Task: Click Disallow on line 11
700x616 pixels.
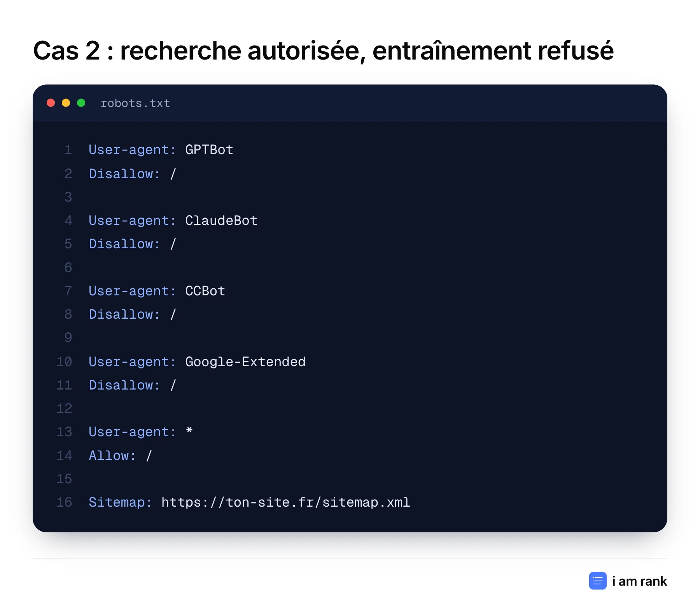Action: (124, 385)
